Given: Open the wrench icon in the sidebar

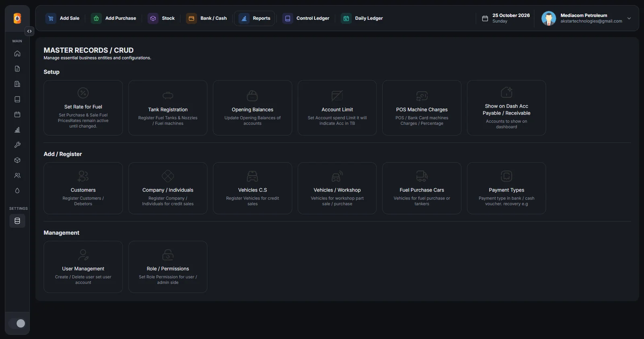Looking at the screenshot, I should [x=17, y=145].
